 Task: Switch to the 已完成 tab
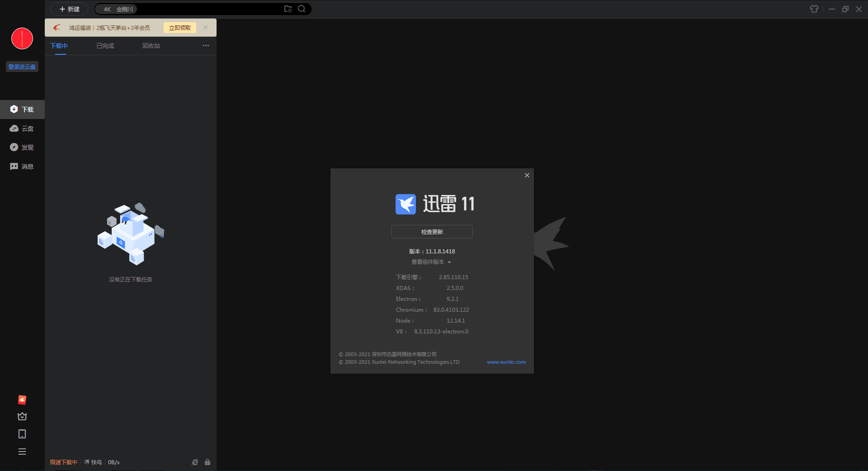pyautogui.click(x=105, y=45)
